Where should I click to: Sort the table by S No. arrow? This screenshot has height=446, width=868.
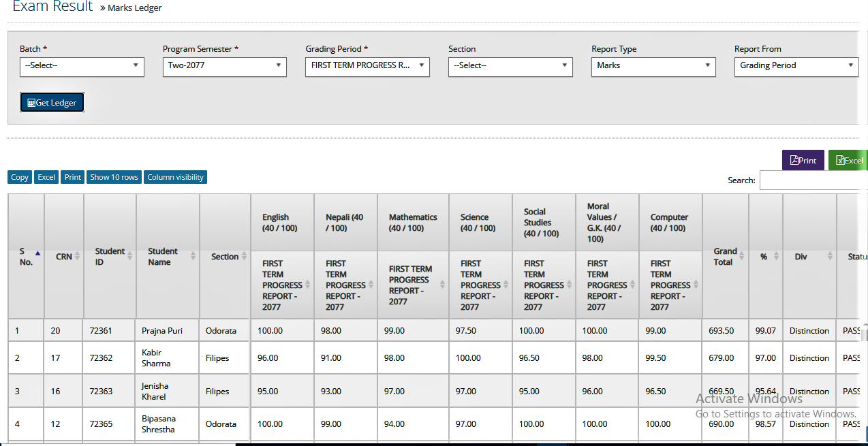(x=37, y=253)
